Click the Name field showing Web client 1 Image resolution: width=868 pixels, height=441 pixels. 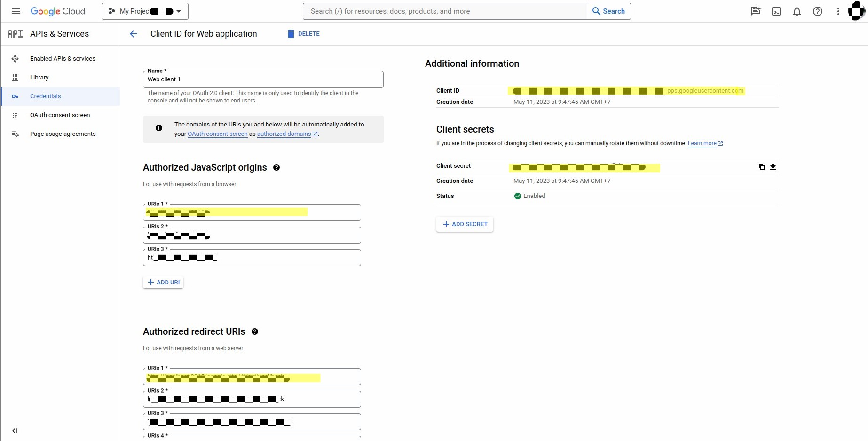point(263,79)
